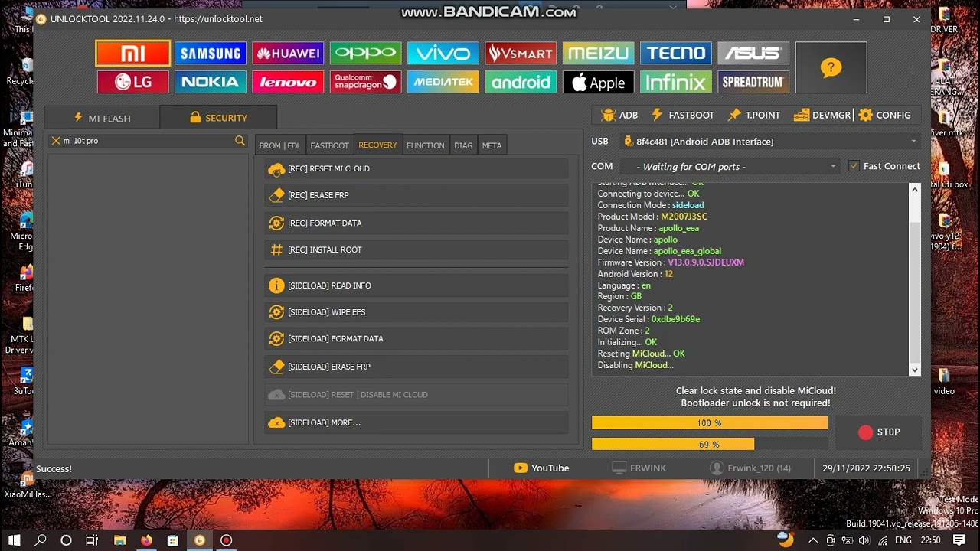This screenshot has height=551, width=980.
Task: Select the Apple brand tile
Action: (599, 82)
